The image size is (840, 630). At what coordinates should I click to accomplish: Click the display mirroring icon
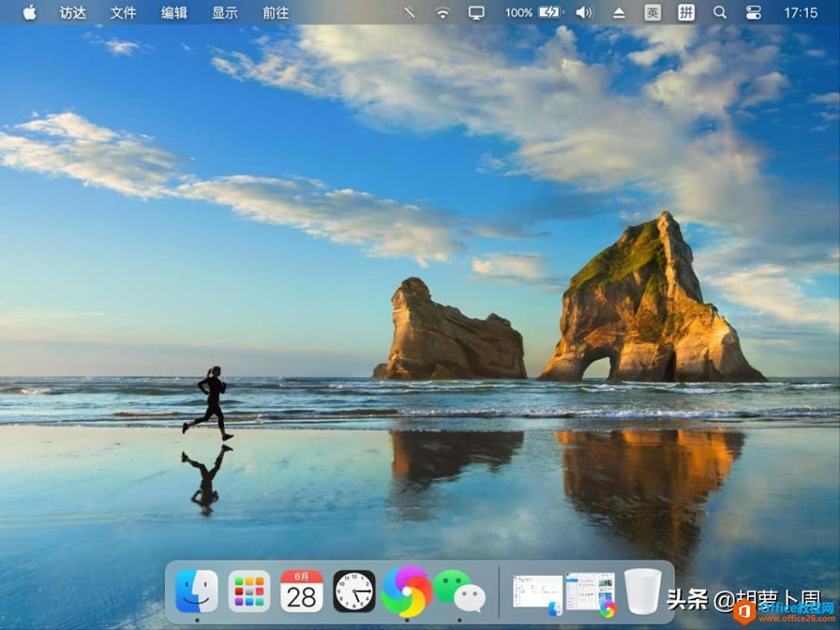(x=476, y=12)
